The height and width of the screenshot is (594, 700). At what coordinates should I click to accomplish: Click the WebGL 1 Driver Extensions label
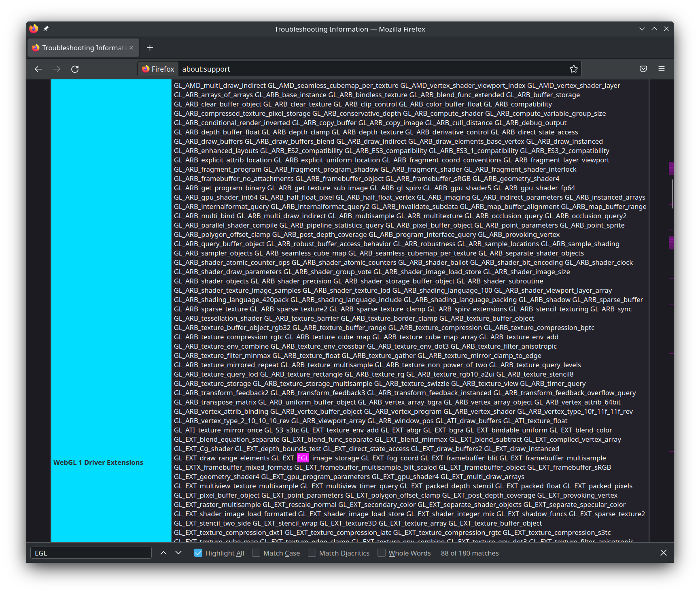[x=98, y=462]
